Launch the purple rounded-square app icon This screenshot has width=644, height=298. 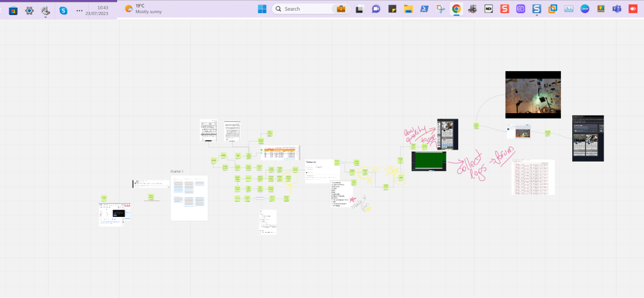pos(521,9)
